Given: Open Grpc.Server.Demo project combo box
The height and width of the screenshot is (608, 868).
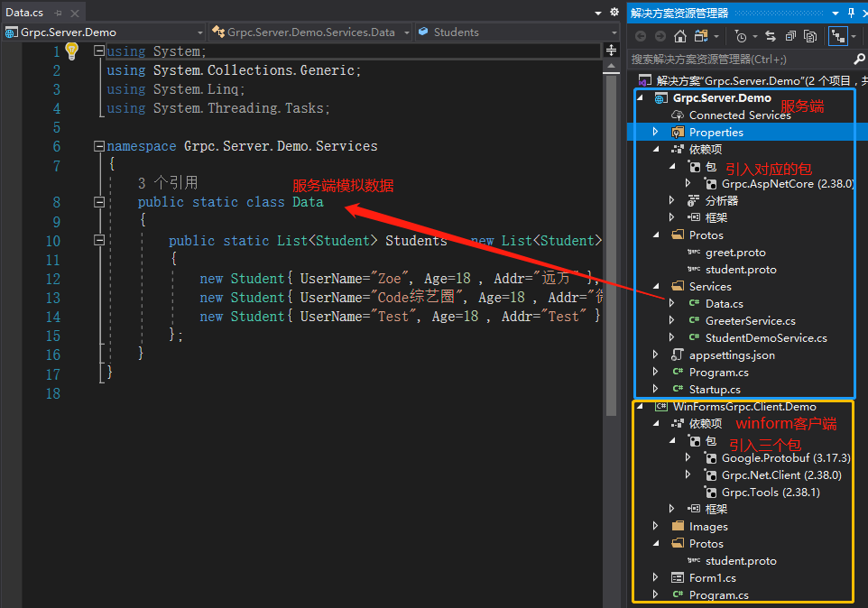Looking at the screenshot, I should [104, 32].
